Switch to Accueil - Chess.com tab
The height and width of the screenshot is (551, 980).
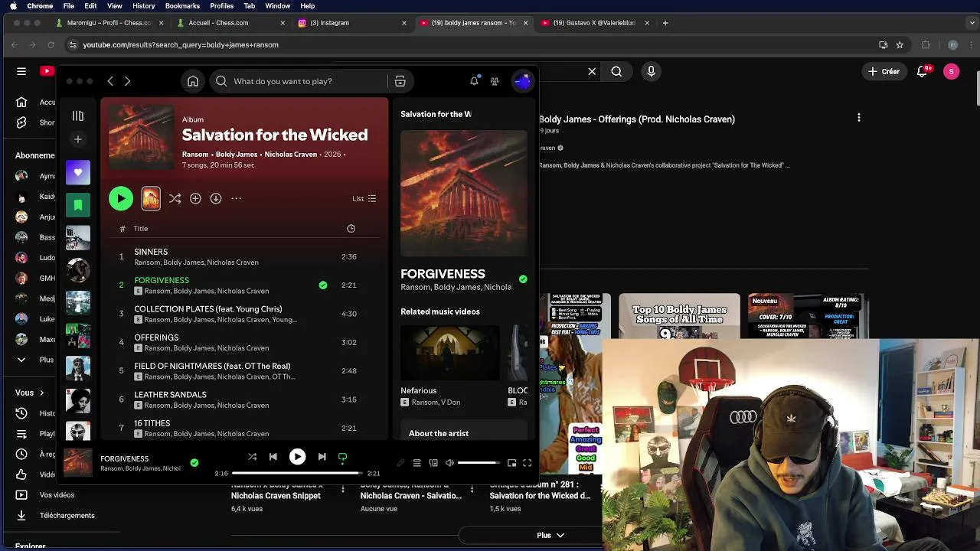point(230,23)
